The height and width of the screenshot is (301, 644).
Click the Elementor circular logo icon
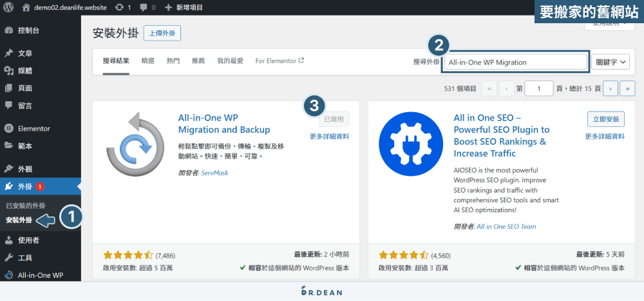[x=8, y=128]
